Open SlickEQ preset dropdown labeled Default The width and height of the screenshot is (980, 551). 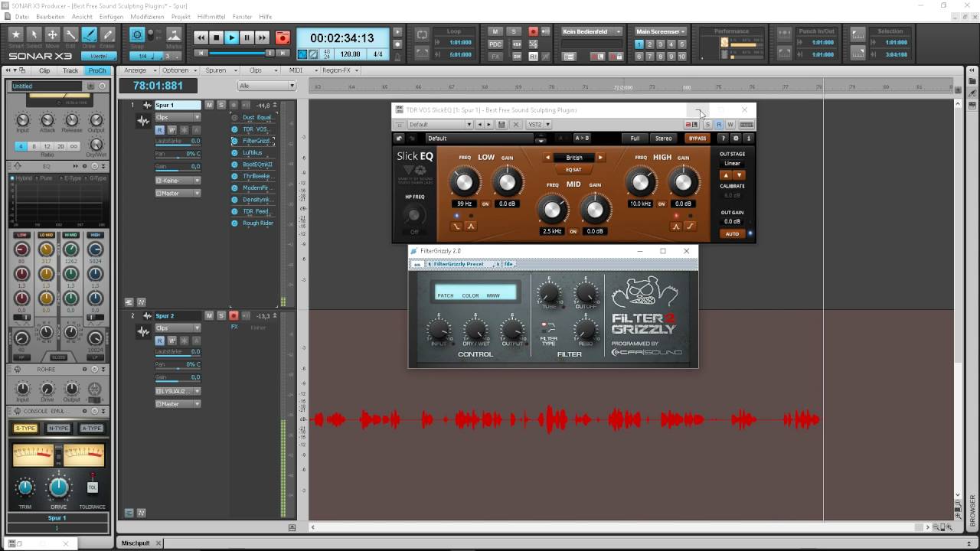(x=440, y=124)
